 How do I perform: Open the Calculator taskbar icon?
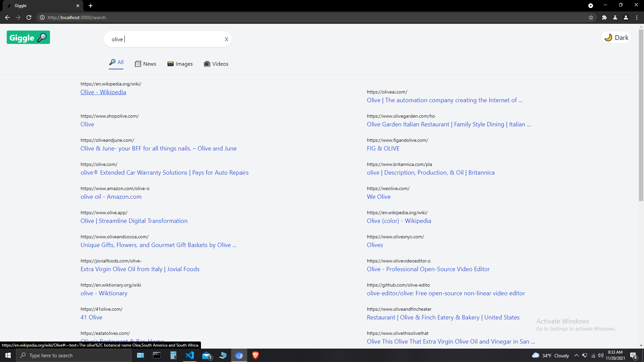(x=173, y=355)
